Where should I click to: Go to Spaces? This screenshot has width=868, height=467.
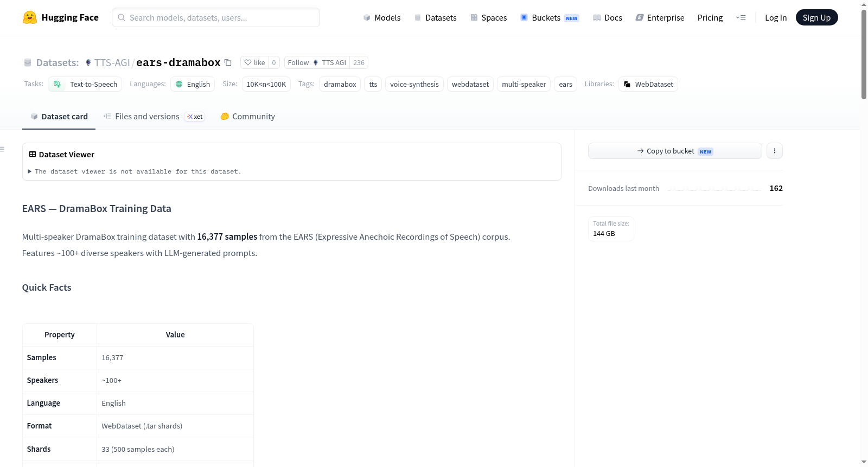click(489, 18)
